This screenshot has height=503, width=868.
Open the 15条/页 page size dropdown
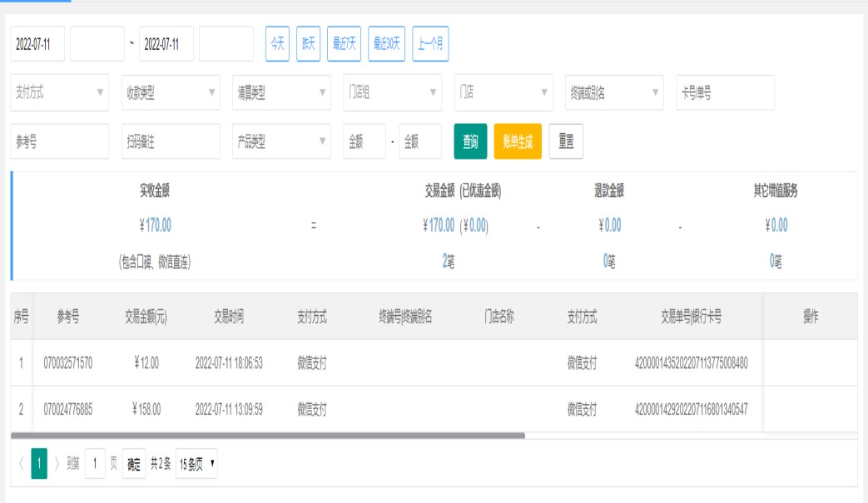coord(197,464)
